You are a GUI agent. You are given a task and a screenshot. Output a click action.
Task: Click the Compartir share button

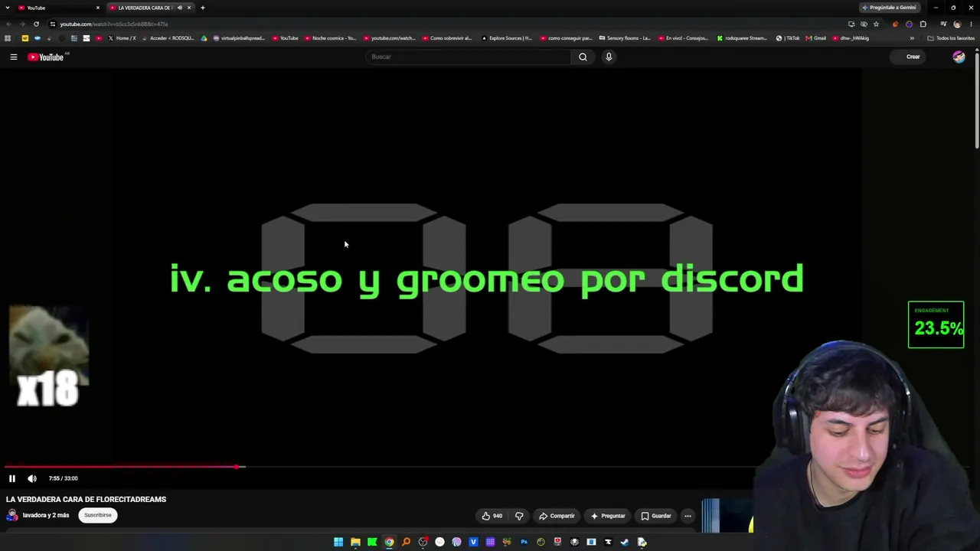click(x=557, y=516)
